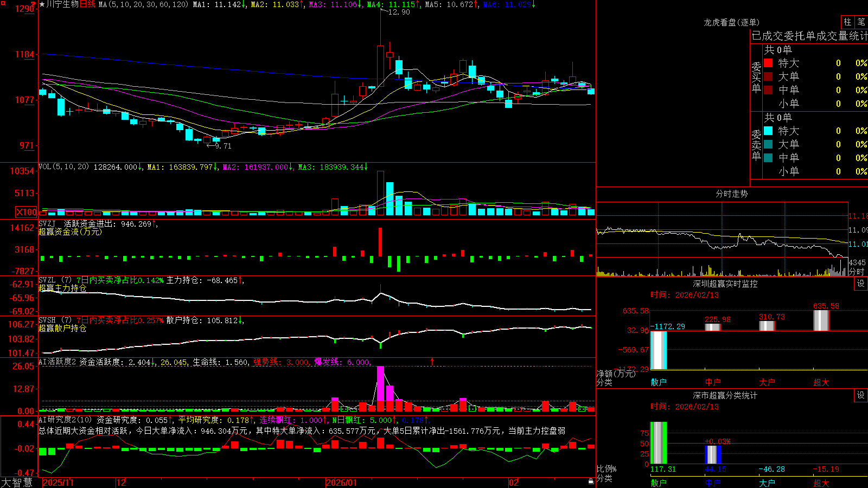
Task: Click the 分时走势 panel title
Action: pos(731,194)
